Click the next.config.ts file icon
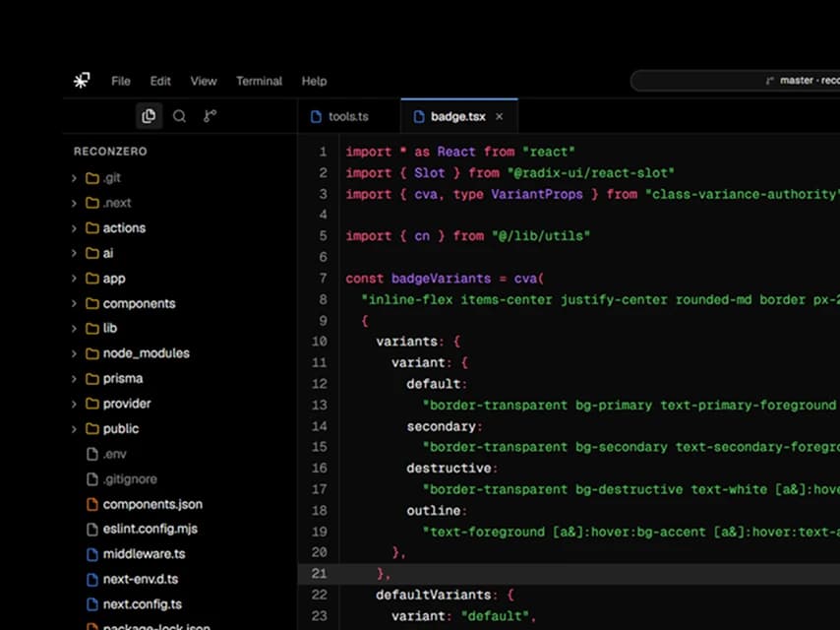Viewport: 840px width, 630px height. [x=92, y=604]
